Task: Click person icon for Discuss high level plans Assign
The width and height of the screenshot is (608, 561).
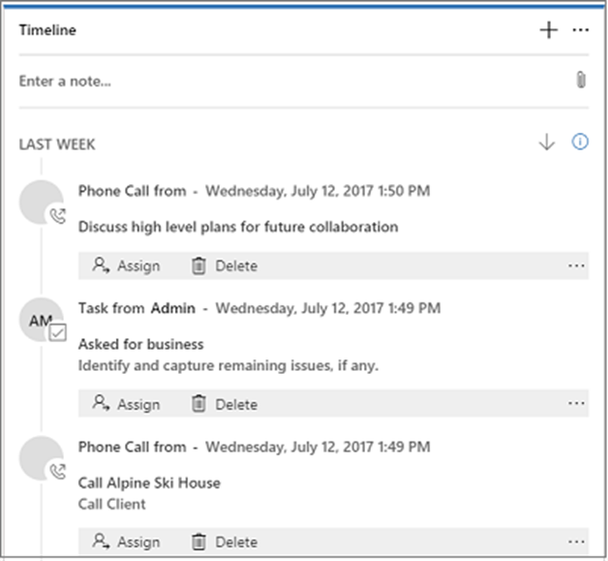Action: tap(101, 265)
